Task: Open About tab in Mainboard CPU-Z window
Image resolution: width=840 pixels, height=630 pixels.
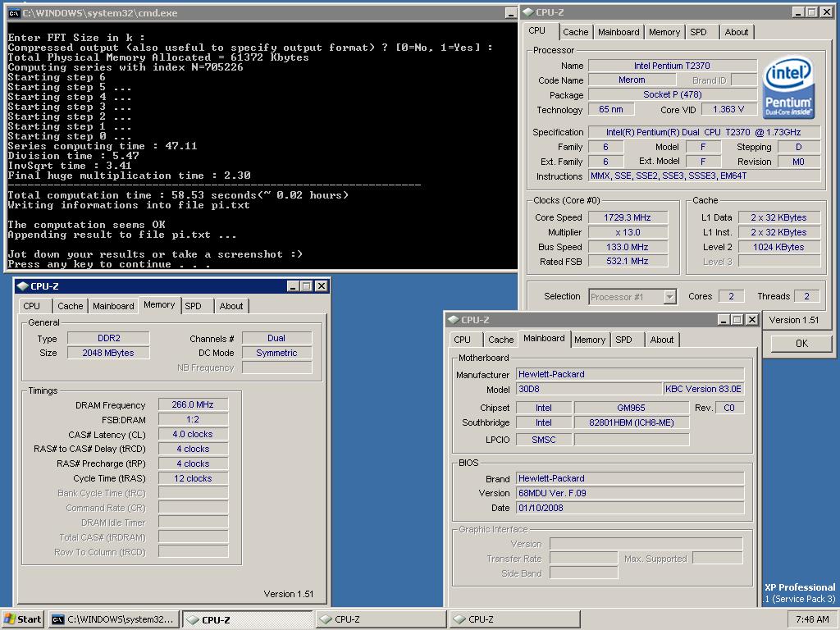Action: click(x=662, y=340)
